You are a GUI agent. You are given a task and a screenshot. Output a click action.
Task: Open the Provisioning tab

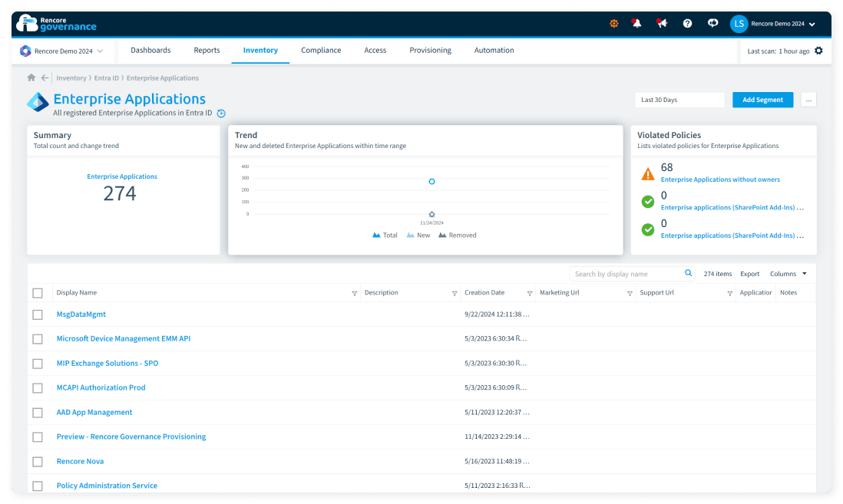coord(430,50)
